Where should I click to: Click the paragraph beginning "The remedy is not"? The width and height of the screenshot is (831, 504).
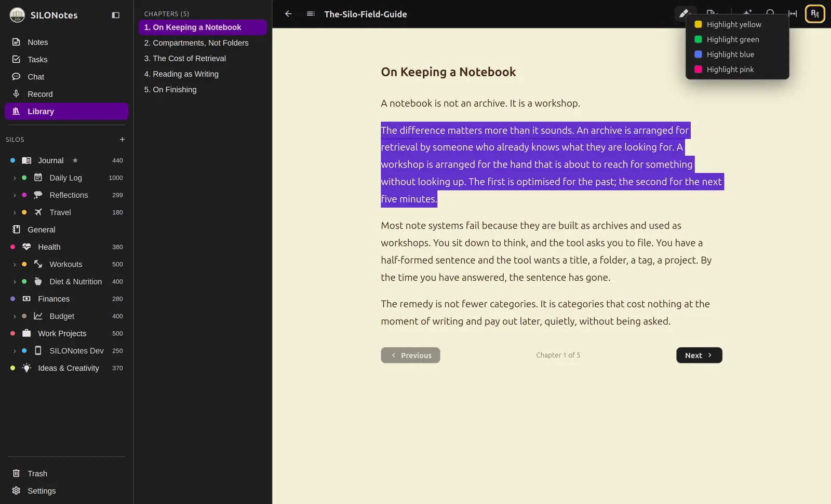click(x=545, y=312)
